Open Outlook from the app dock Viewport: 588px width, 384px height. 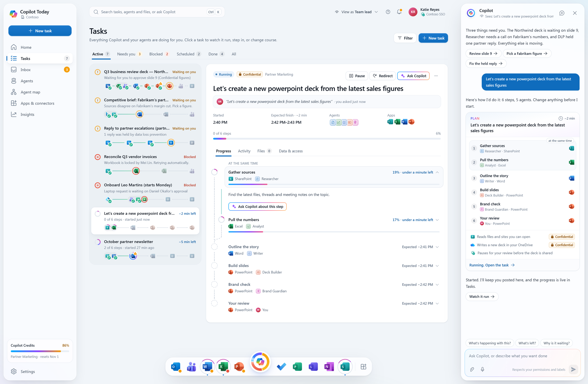click(176, 367)
